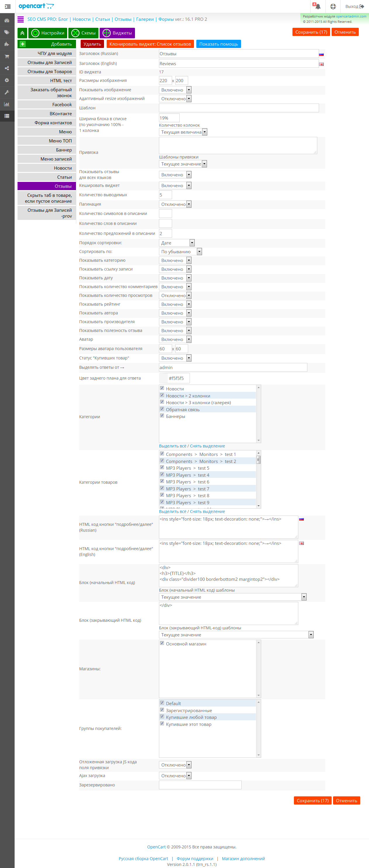Image resolution: width=369 pixels, height=868 pixels.
Task: Open the support lifebuoy icon
Action: [x=333, y=6]
